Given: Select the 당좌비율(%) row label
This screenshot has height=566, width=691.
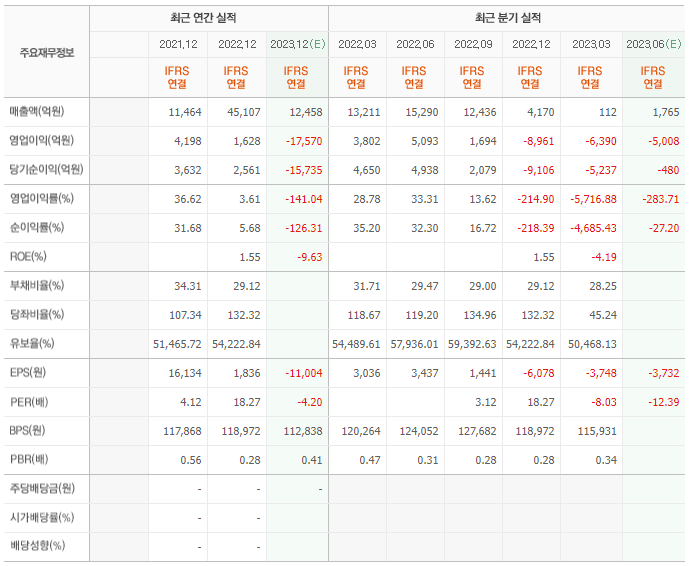Looking at the screenshot, I should [x=37, y=315].
